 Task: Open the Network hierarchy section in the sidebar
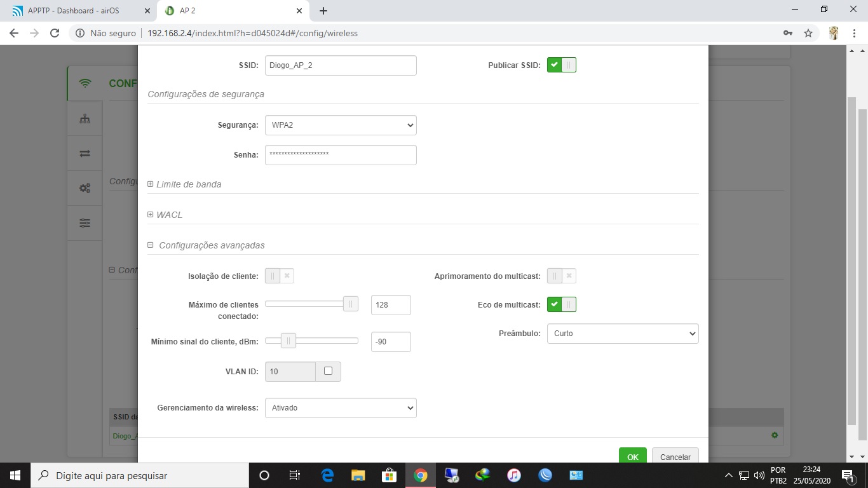(x=85, y=119)
